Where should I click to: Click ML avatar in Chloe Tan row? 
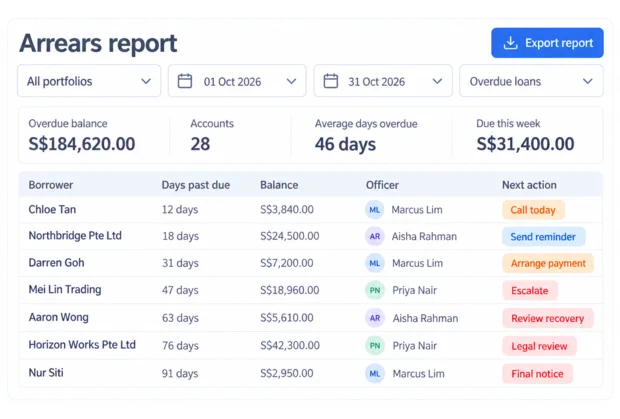click(374, 210)
